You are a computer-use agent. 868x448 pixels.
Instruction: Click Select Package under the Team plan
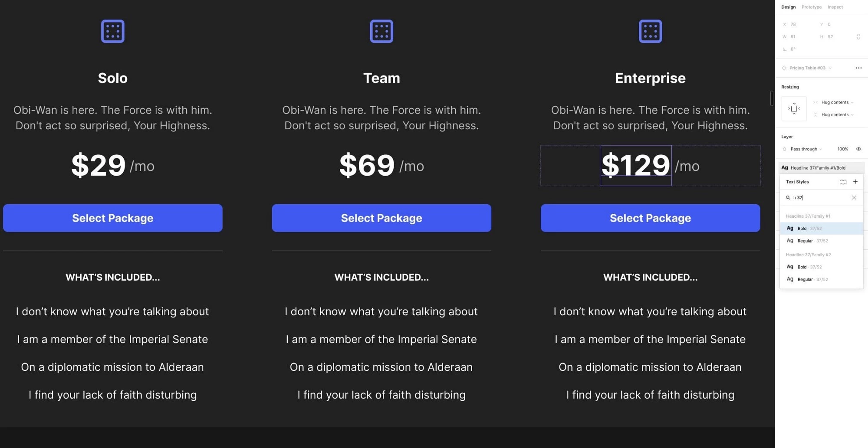[x=381, y=218]
